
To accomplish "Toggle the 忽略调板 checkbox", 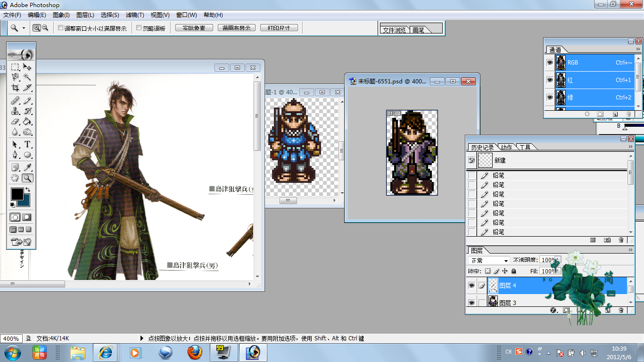I will (139, 28).
